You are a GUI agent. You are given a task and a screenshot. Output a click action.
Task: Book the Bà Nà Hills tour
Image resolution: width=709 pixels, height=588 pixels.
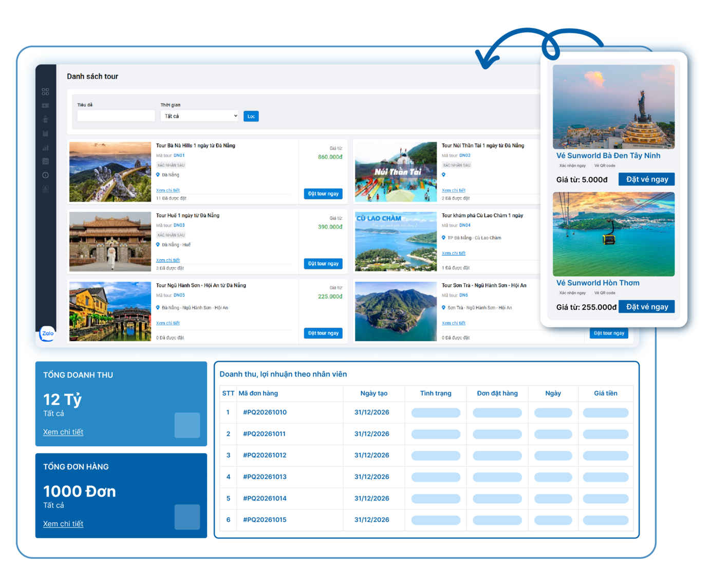(x=323, y=194)
